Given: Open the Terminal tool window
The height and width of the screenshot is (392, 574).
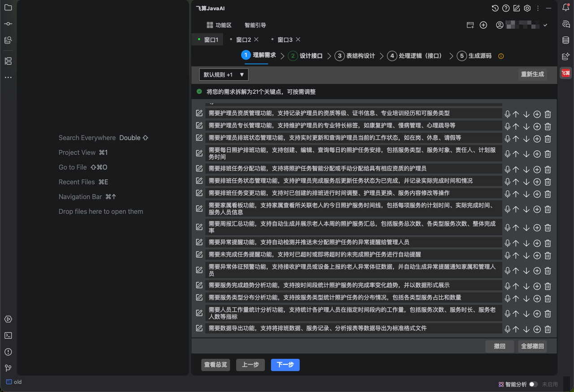Looking at the screenshot, I should 8,335.
